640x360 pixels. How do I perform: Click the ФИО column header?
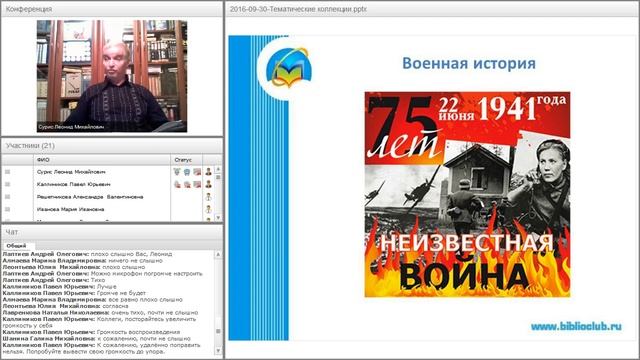[102, 160]
